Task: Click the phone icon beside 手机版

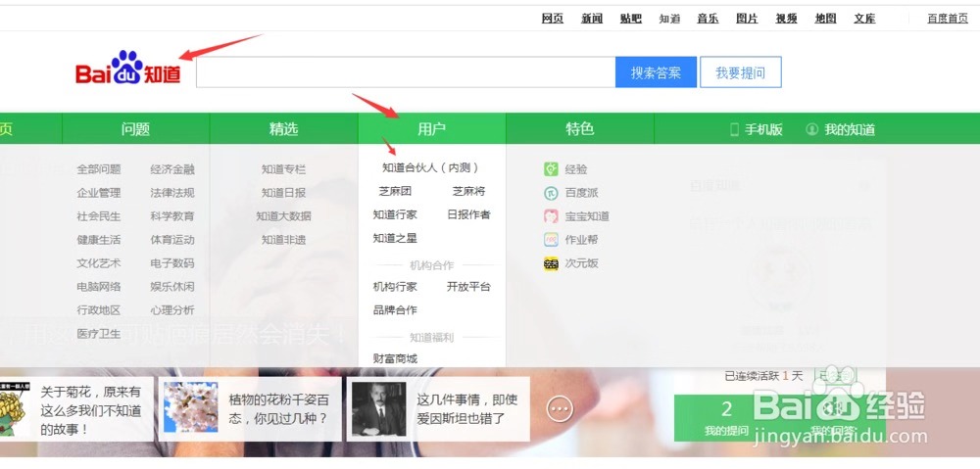Action: click(x=734, y=129)
